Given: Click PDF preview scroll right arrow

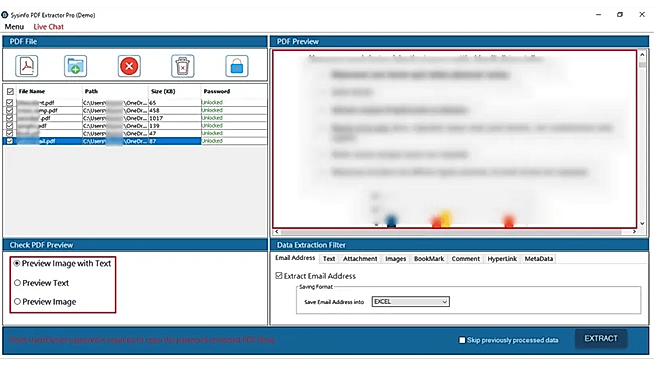Looking at the screenshot, I should pos(634,232).
